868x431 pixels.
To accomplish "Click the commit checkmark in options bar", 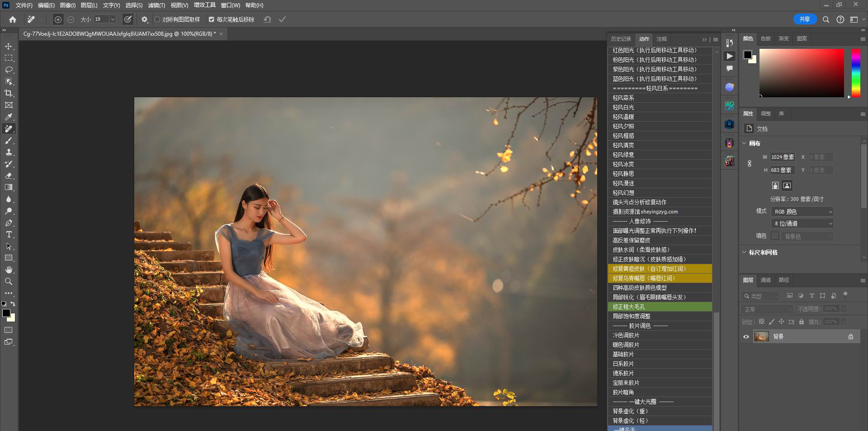I will click(x=282, y=19).
